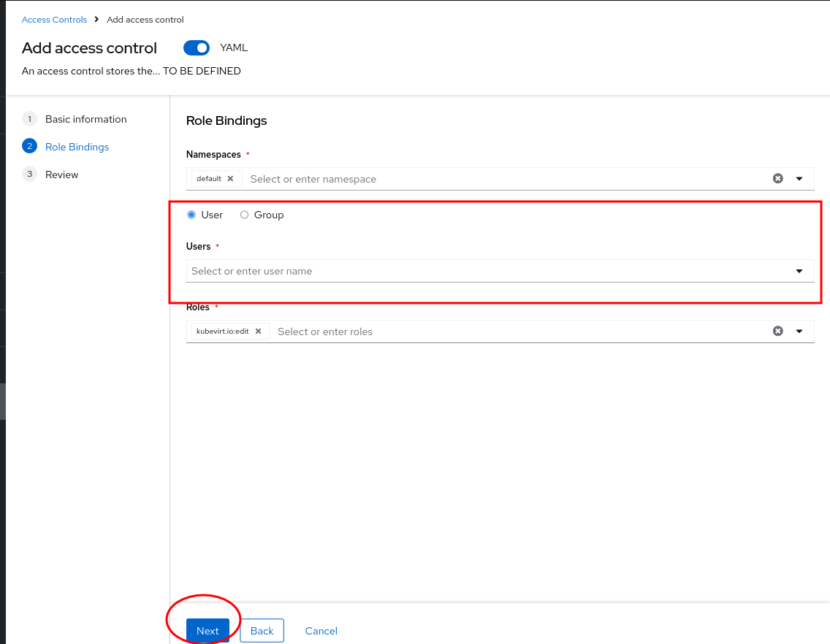This screenshot has width=830, height=644.
Task: Clear all selected roles
Action: click(x=778, y=331)
